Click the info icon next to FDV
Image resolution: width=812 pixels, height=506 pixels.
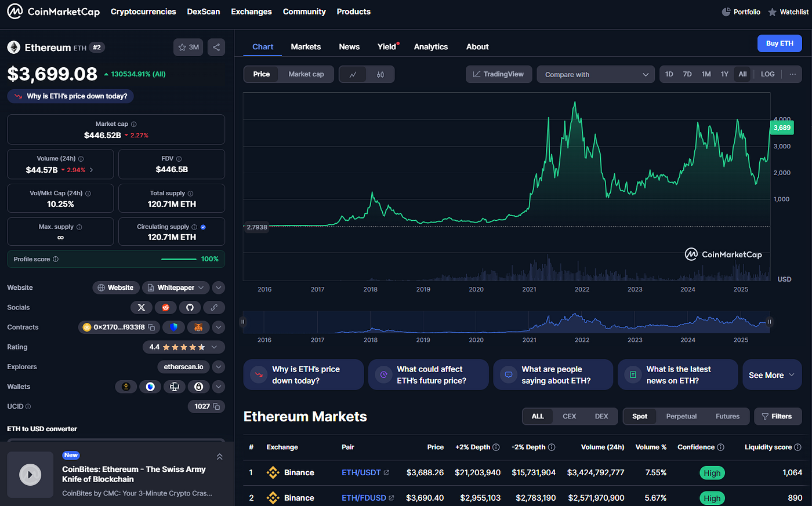click(179, 159)
